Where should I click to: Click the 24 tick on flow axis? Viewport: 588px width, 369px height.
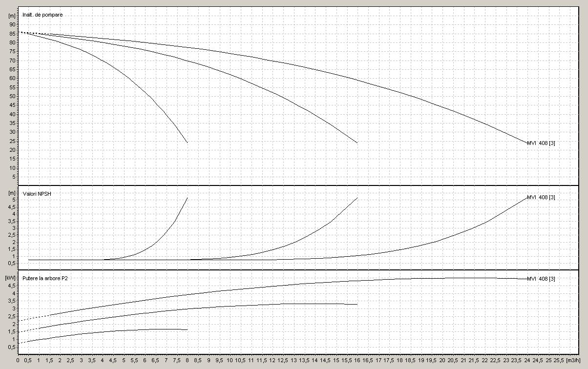[x=527, y=360]
